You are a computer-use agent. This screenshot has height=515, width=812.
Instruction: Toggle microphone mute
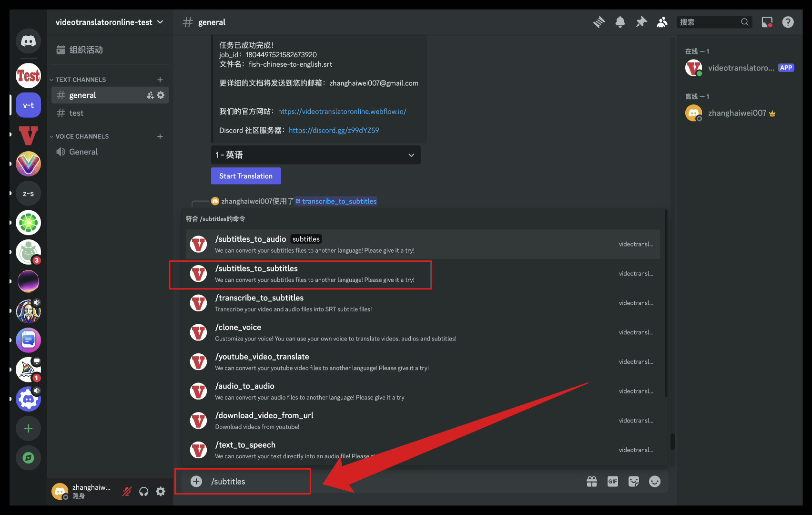[x=127, y=491]
